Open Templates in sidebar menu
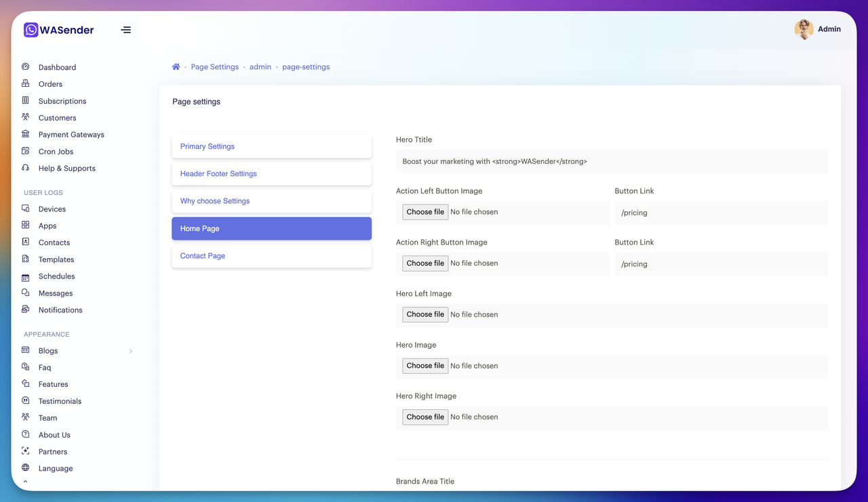868x502 pixels. [x=56, y=259]
